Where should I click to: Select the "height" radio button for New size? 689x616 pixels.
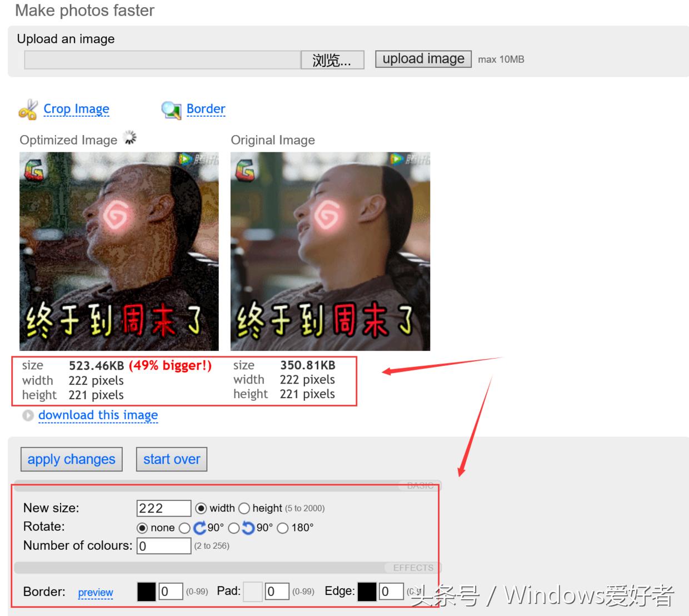(244, 508)
